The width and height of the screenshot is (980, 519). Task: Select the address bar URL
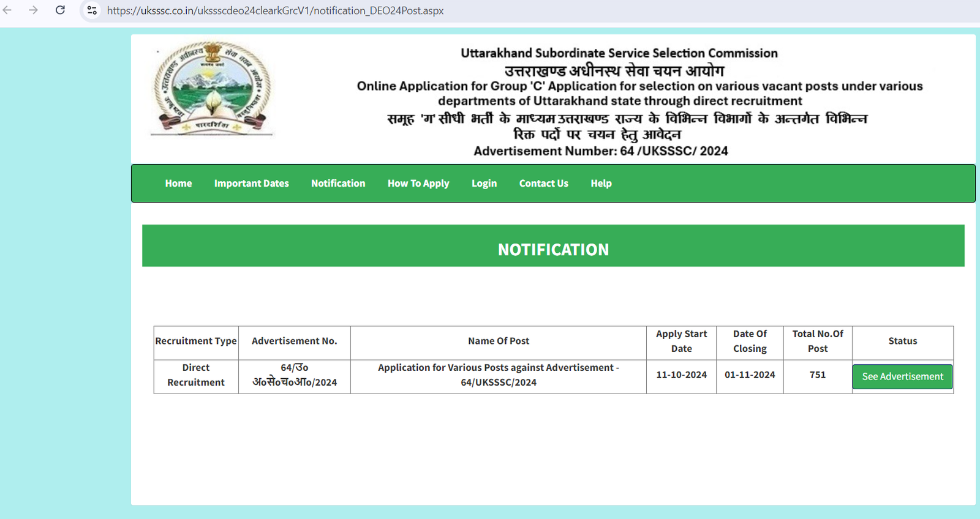click(x=275, y=10)
